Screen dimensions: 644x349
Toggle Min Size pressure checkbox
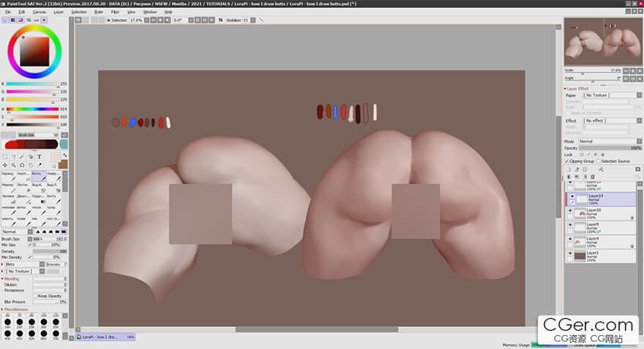(x=29, y=244)
